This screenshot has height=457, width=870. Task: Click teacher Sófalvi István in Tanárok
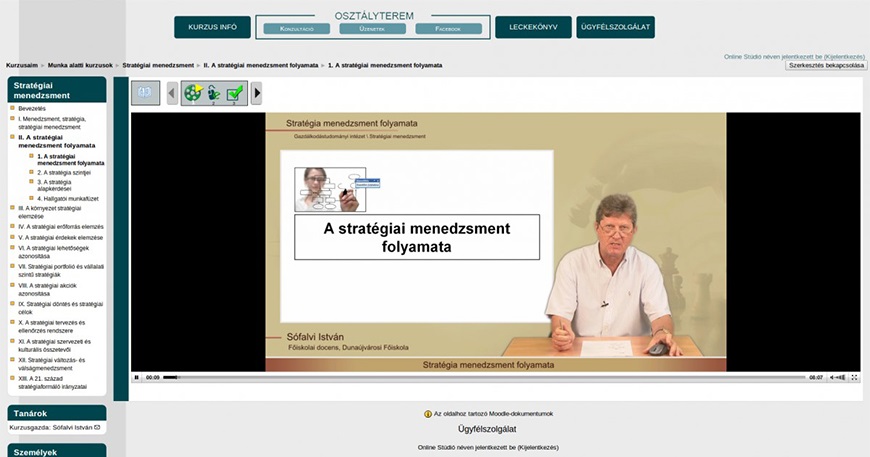pyautogui.click(x=72, y=428)
